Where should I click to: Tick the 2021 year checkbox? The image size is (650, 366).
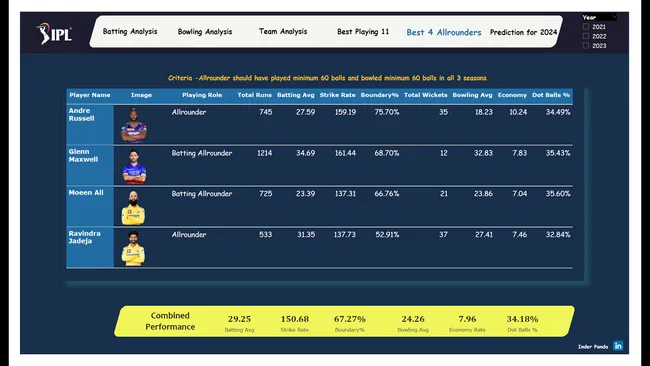[586, 27]
